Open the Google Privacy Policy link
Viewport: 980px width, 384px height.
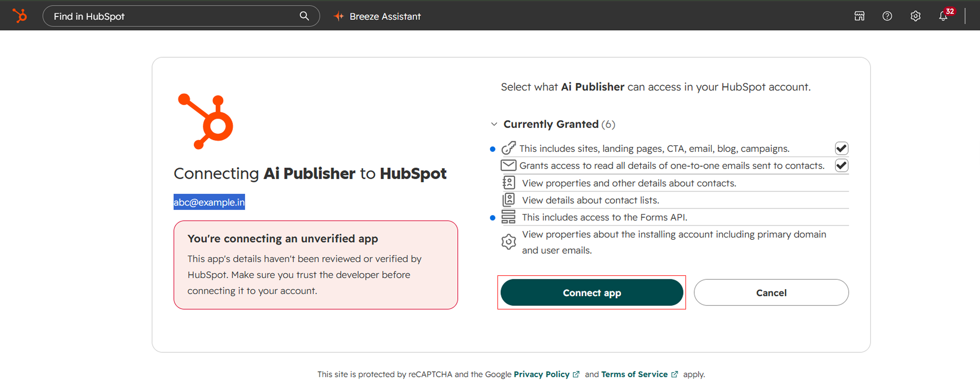pos(541,374)
